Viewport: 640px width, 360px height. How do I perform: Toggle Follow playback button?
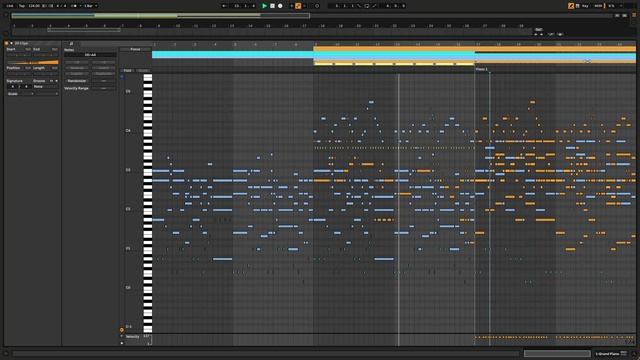tap(224, 6)
